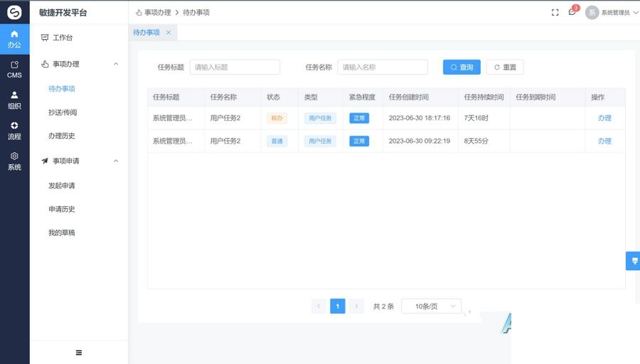Toggle fullscreen mode icon in header
This screenshot has width=640, height=364.
click(555, 13)
